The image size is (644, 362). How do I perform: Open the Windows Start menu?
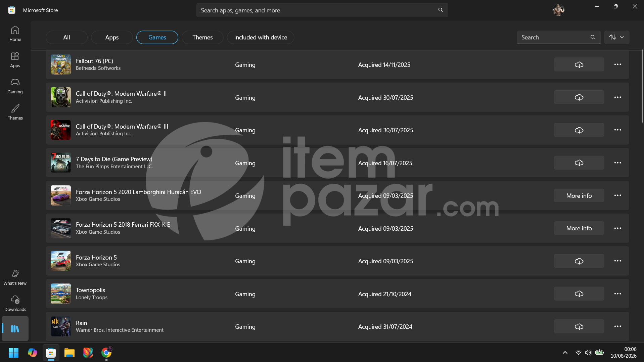tap(13, 353)
